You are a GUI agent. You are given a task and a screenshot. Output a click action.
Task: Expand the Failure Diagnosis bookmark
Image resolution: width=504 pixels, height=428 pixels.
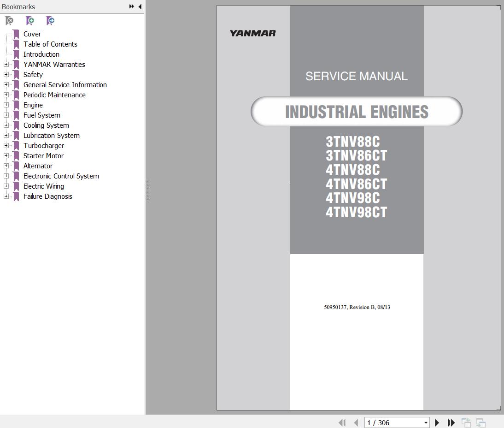6,196
